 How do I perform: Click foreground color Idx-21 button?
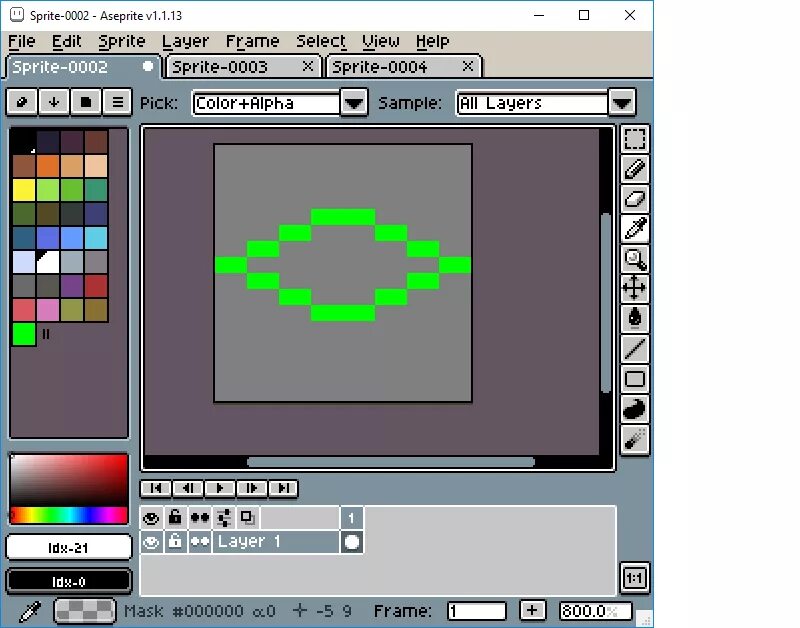tap(68, 548)
